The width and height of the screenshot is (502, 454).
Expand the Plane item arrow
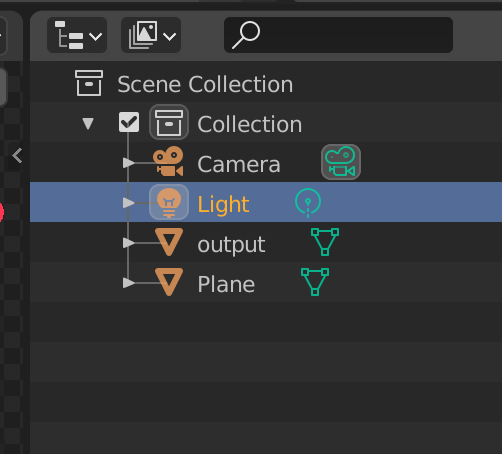(128, 283)
